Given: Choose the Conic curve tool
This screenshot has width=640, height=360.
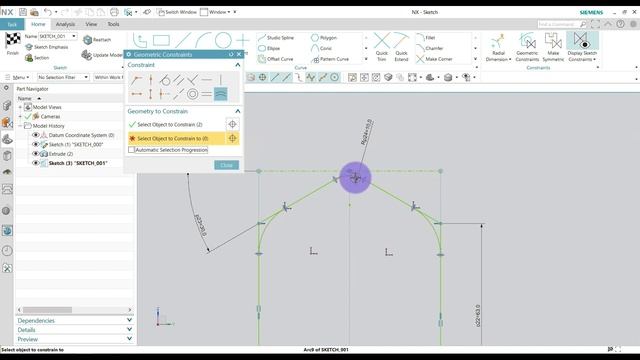Looking at the screenshot, I should [x=321, y=48].
